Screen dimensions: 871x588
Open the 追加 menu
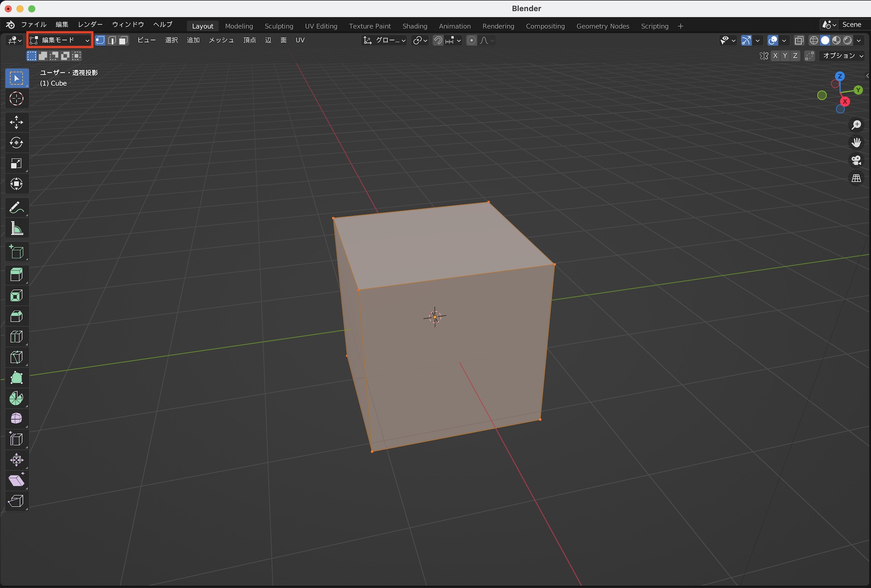click(x=193, y=40)
